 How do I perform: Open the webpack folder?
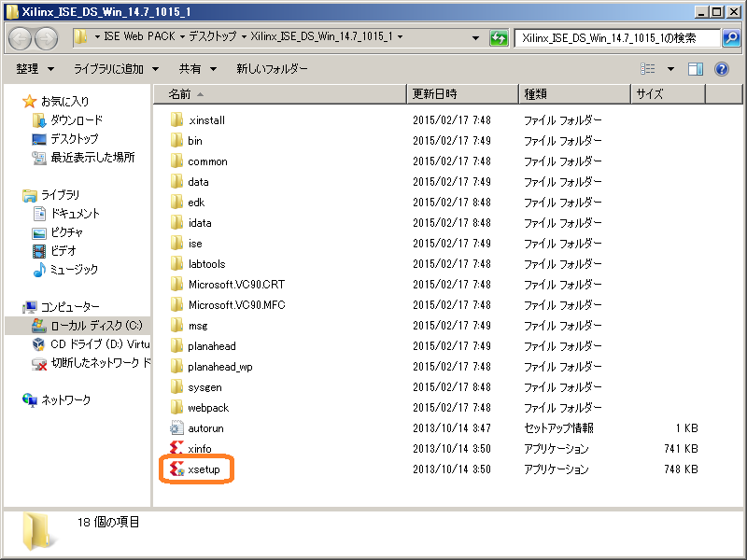(x=207, y=408)
